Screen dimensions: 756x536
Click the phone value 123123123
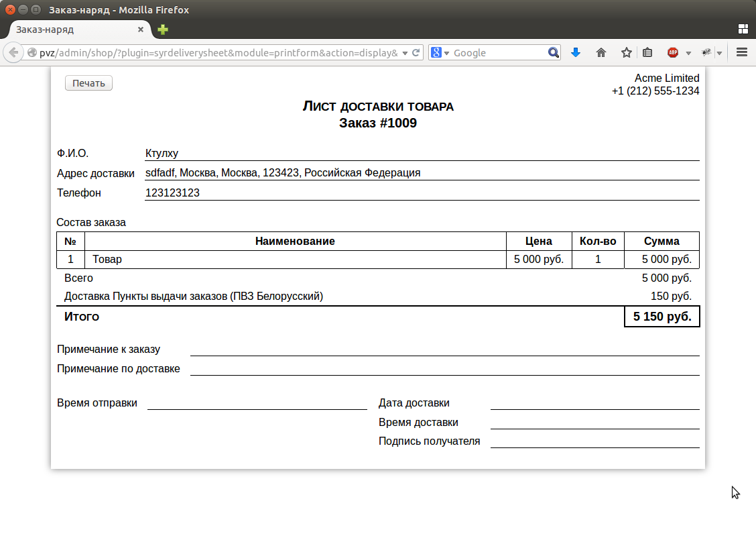pos(173,193)
